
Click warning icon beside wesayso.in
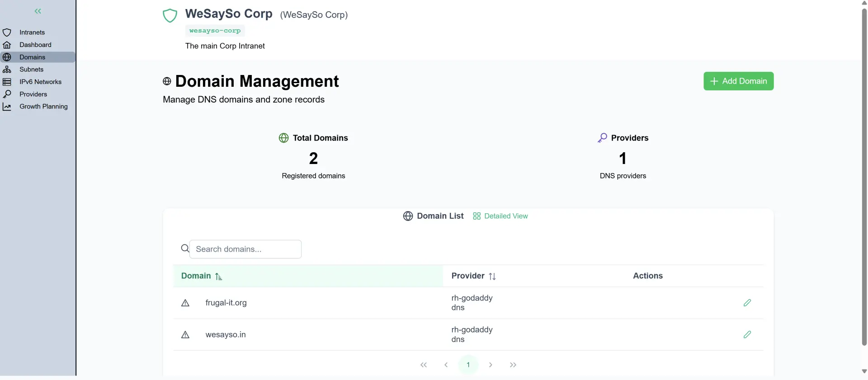(185, 335)
